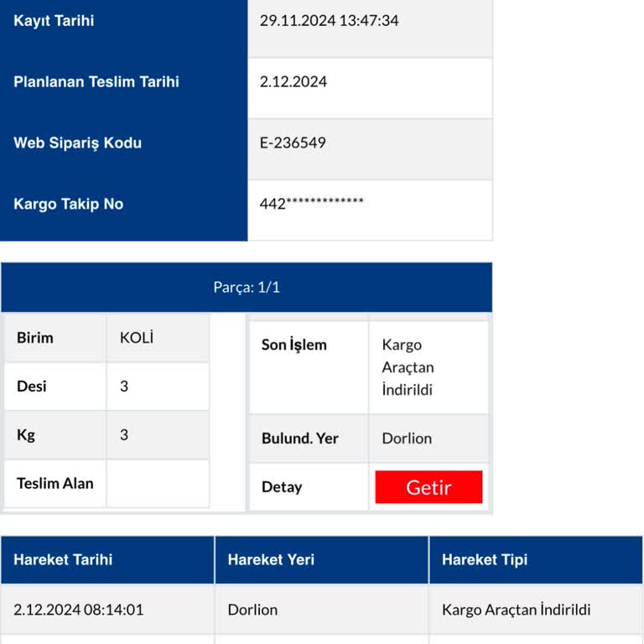This screenshot has height=644, width=644.
Task: Click the registration timestamp 29.11.2024 13:47:34
Action: (329, 21)
